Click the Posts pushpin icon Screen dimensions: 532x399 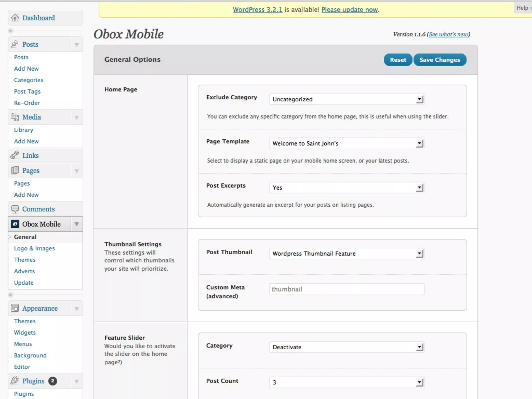(x=15, y=44)
